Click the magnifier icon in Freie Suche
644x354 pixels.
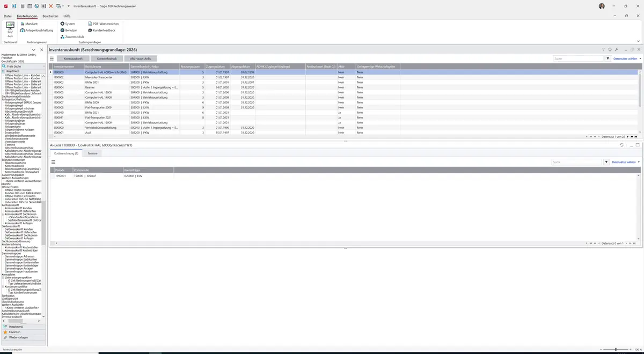point(4,66)
